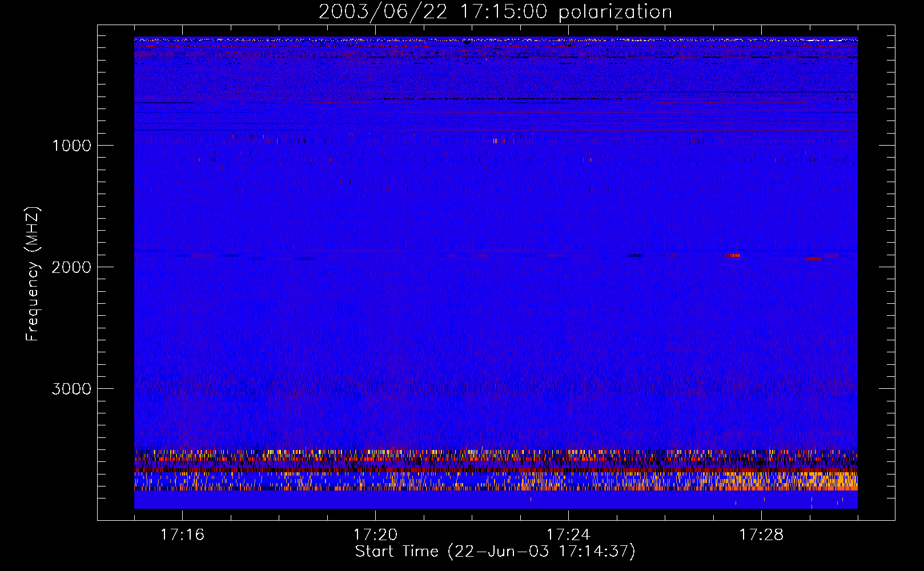Click the plot title '2003/06/22 17:15:00 polarization'
This screenshot has height=571, width=924.
pyautogui.click(x=495, y=12)
